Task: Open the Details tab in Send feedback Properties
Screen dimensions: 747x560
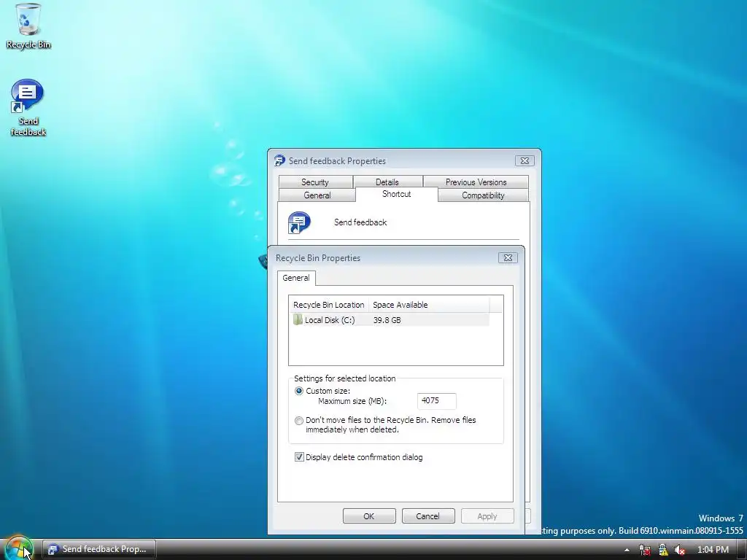Action: 387,182
